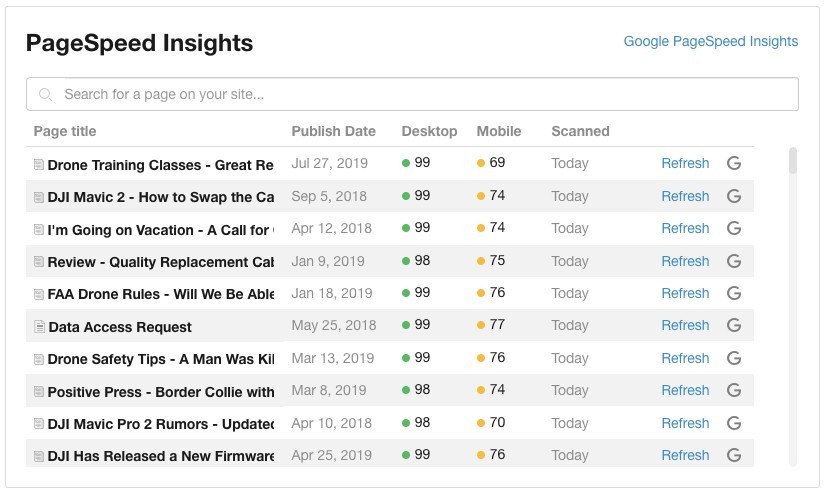The height and width of the screenshot is (492, 826).
Task: Select publish date Sep 5, 2018
Action: coord(329,196)
